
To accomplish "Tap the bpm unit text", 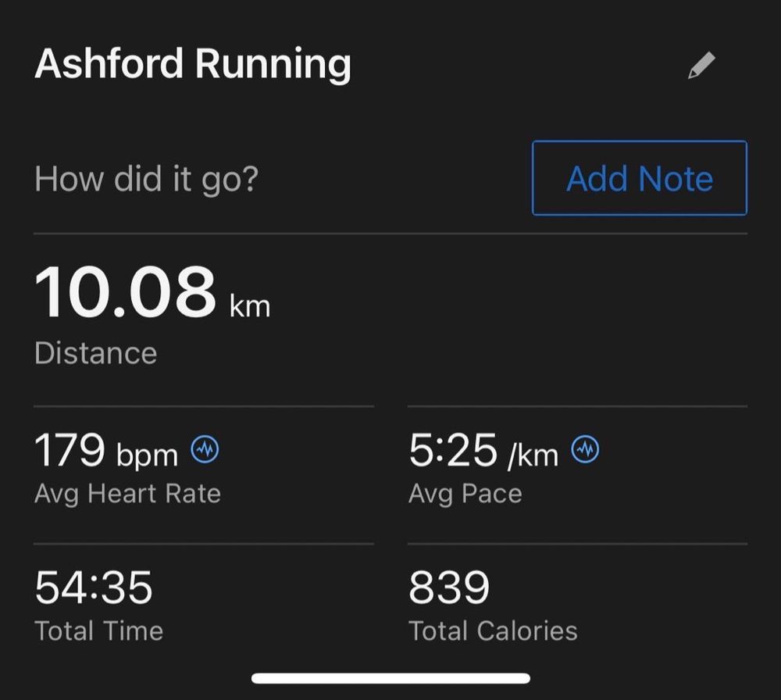I will 148,456.
